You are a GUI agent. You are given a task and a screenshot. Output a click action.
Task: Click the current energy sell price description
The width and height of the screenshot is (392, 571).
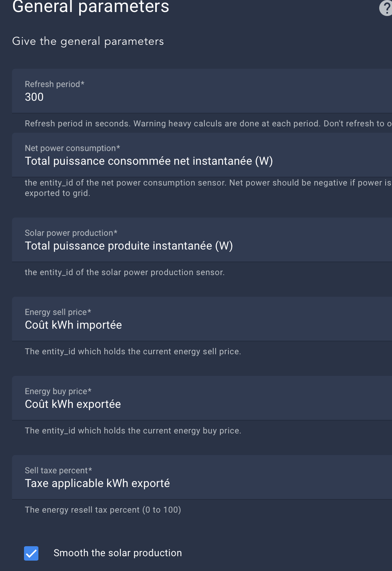pyautogui.click(x=133, y=351)
